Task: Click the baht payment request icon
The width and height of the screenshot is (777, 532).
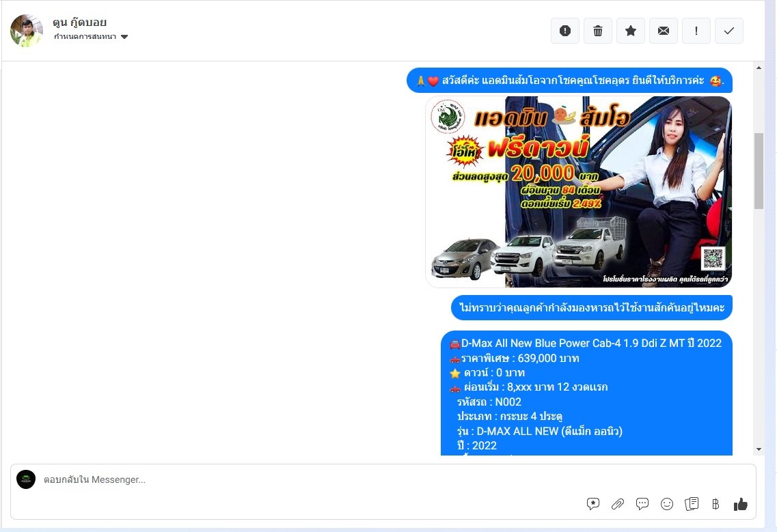Action: pos(715,504)
